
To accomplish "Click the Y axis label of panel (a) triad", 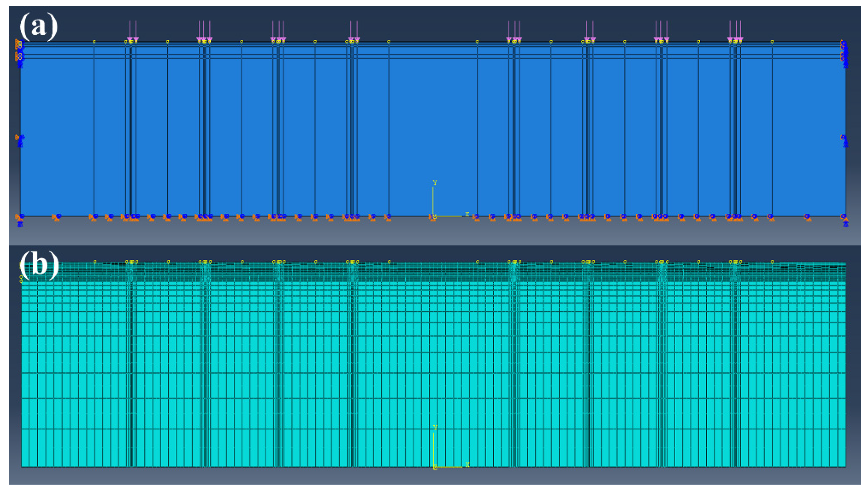I will (x=435, y=183).
